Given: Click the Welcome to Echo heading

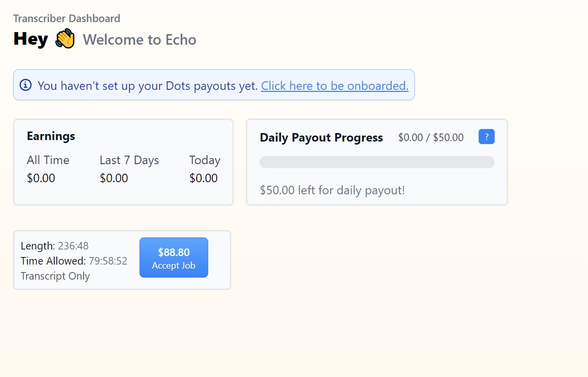Looking at the screenshot, I should [x=139, y=40].
